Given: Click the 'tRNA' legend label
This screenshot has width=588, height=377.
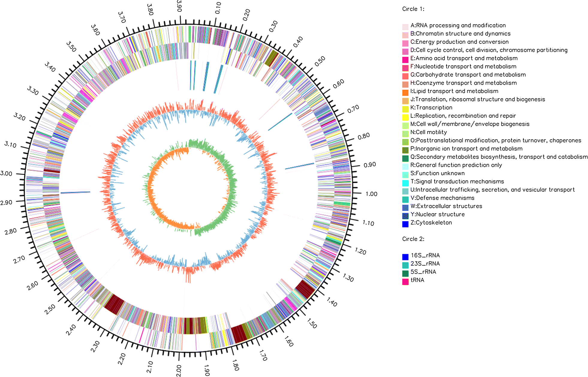Looking at the screenshot, I should click(417, 280).
